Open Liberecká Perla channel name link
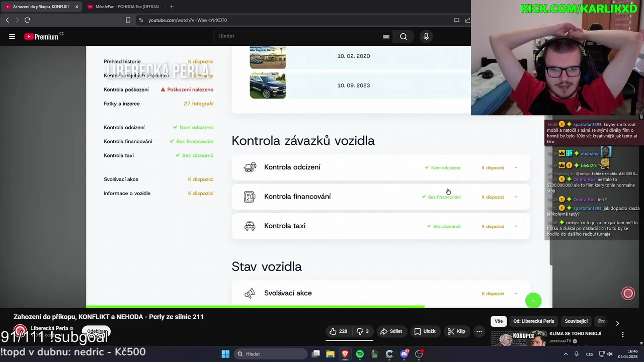Screen dimensions: 644x362 click(49, 328)
